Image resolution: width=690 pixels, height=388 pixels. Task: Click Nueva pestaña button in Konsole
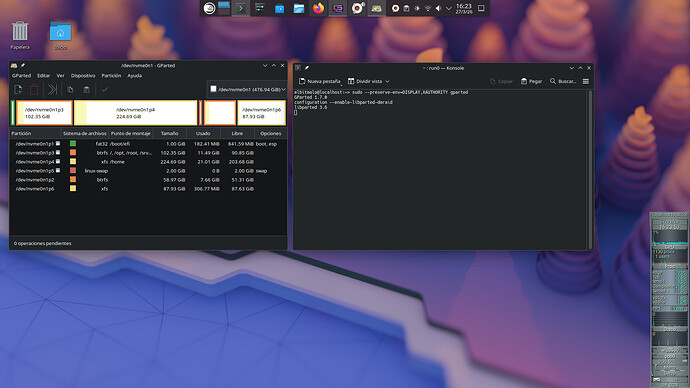point(319,81)
